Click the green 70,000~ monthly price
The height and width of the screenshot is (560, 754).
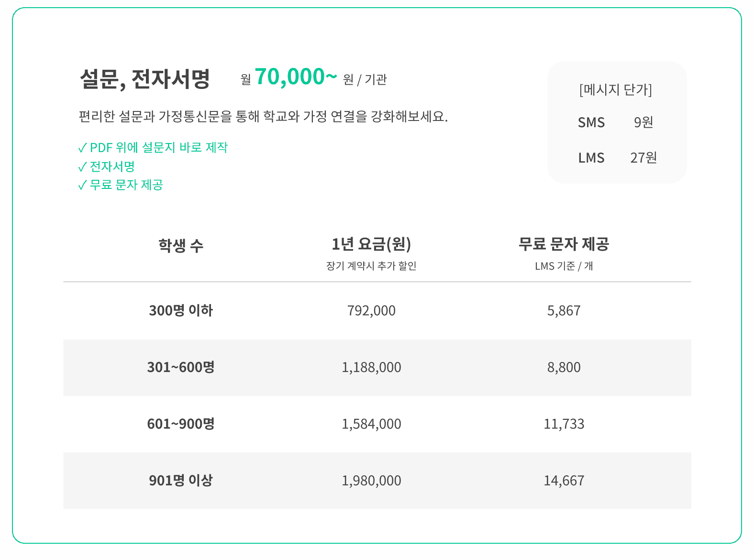tap(296, 77)
